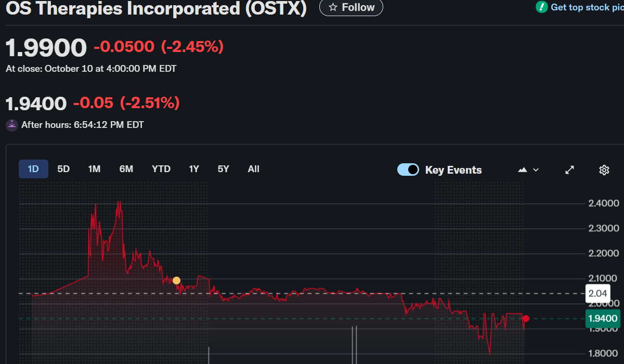This screenshot has width=624, height=364.
Task: Open chart settings gear
Action: [x=604, y=170]
